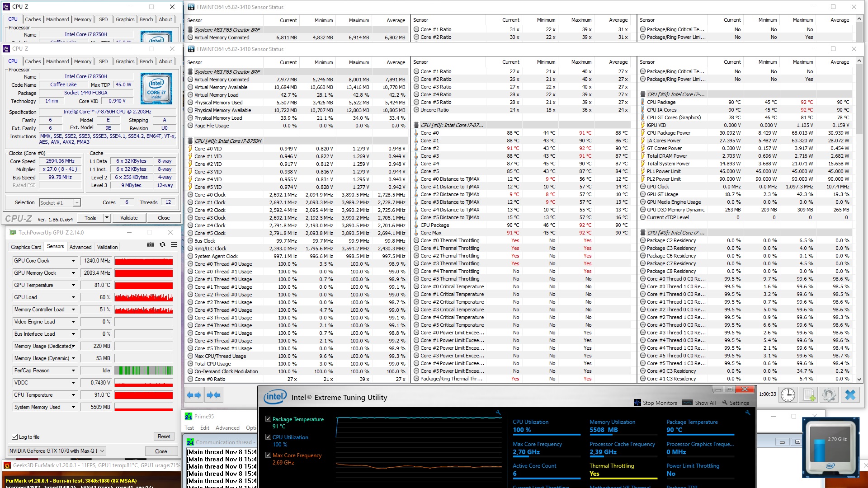Click Stop Monitors in Intel XTU
Image resolution: width=868 pixels, height=488 pixels.
click(656, 403)
